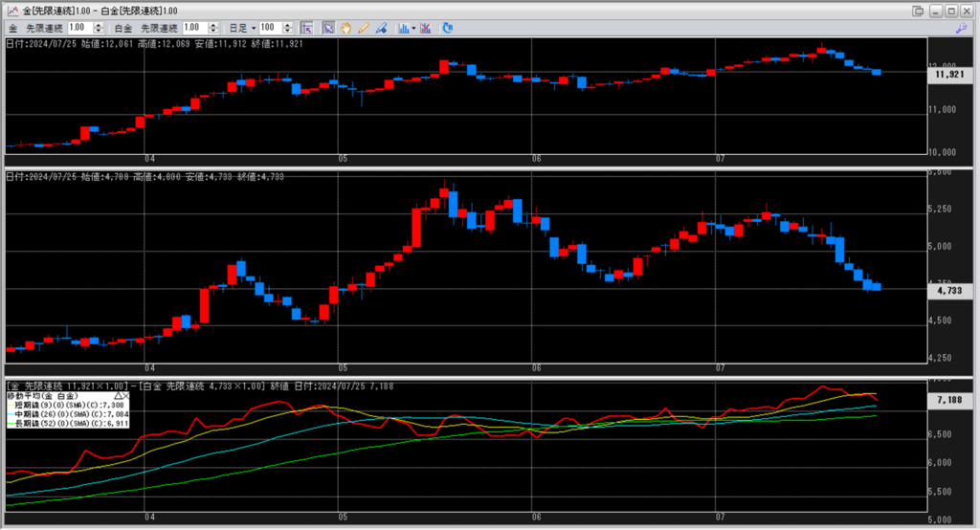Pick the pencil drawing tool
The height and width of the screenshot is (530, 980).
point(364,29)
